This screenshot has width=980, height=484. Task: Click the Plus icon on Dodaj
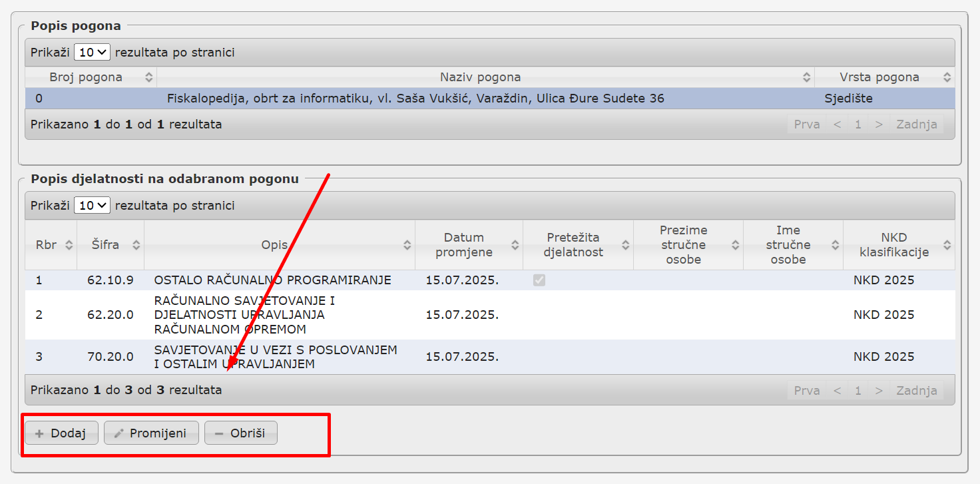pos(39,433)
